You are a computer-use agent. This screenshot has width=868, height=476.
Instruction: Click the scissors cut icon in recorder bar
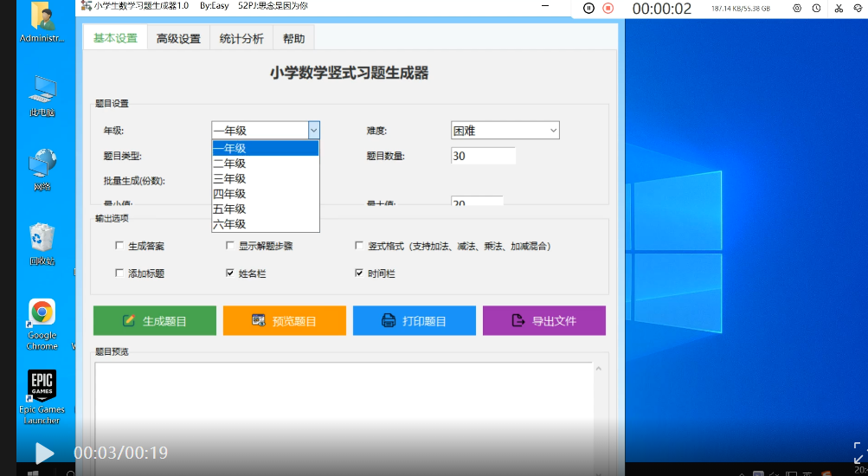pyautogui.click(x=839, y=9)
